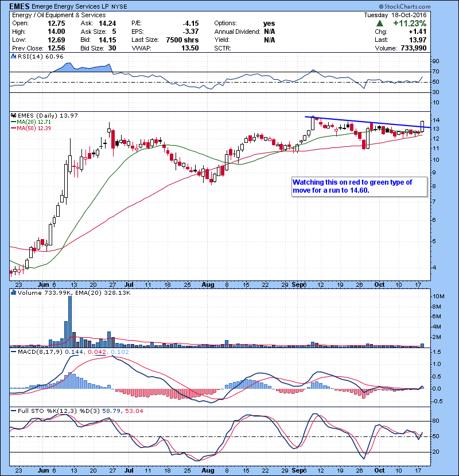
Task: Click the green up-triangle change indicator
Action: tap(379, 24)
